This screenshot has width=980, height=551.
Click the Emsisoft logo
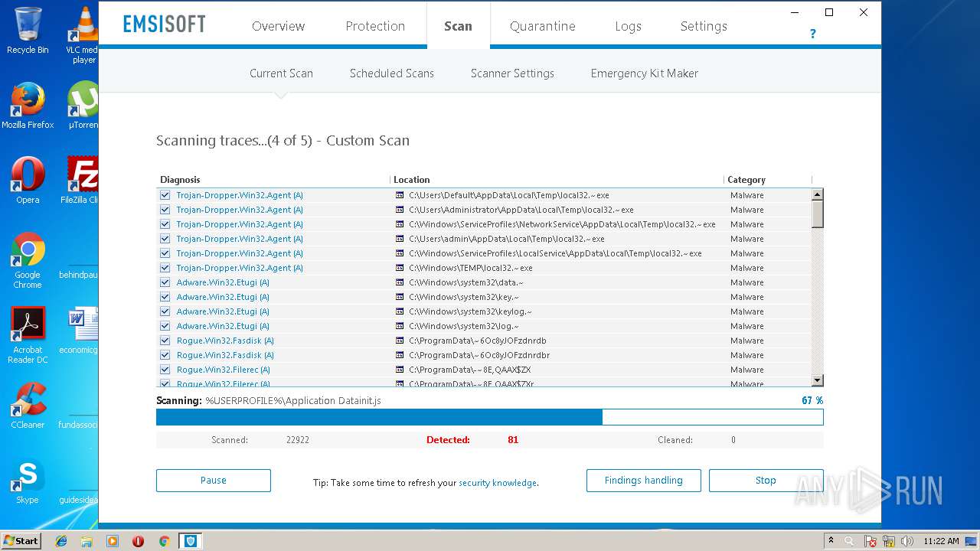[x=165, y=24]
